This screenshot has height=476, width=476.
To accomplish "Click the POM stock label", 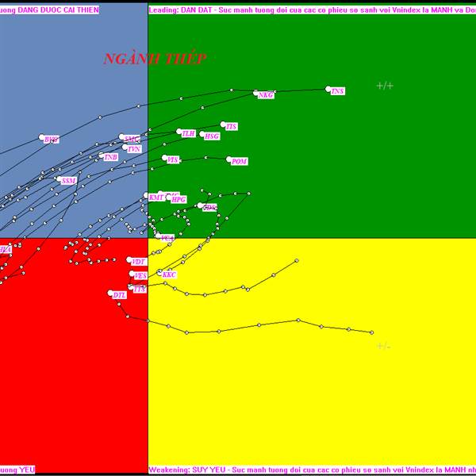I will click(239, 162).
